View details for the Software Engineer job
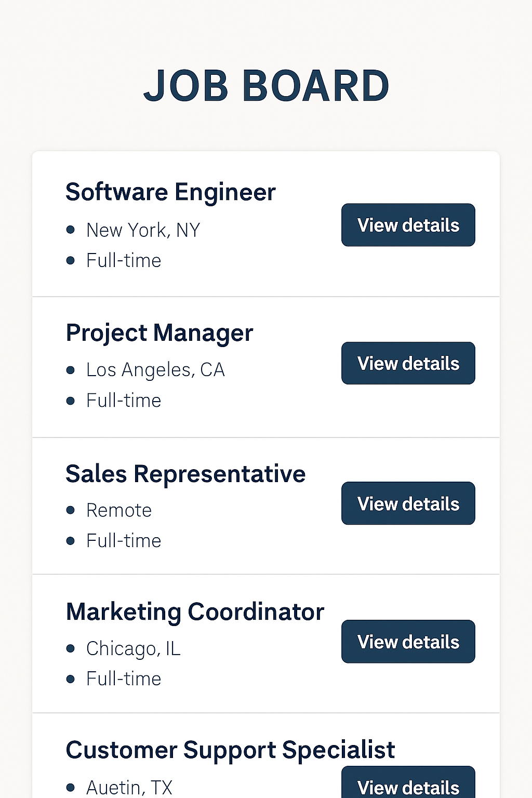532x798 pixels. 408,225
